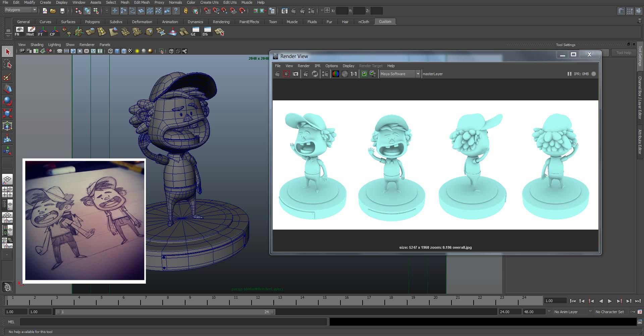Open the Polygons menu set dropdown
Screen dimensions: 644x336
click(x=20, y=10)
